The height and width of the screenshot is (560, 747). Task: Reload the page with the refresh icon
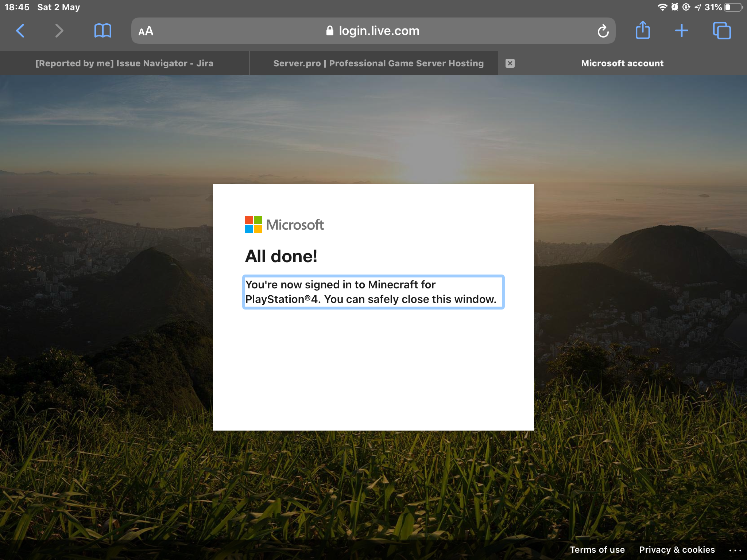pyautogui.click(x=603, y=31)
